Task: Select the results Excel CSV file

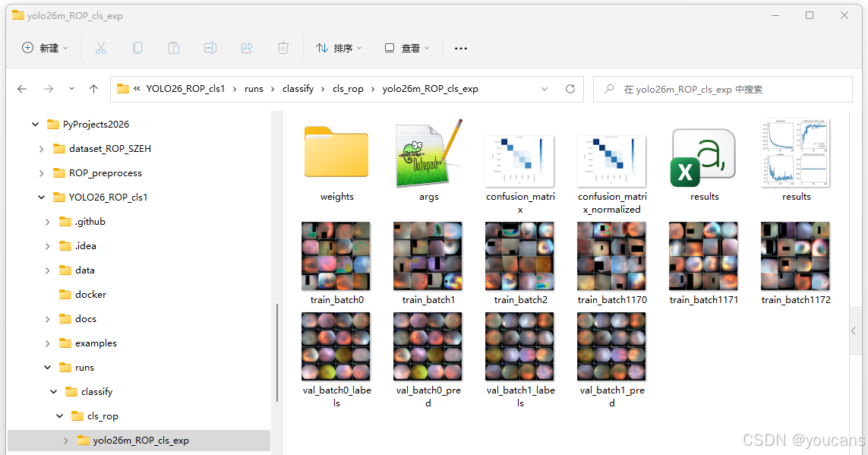Action: point(704,158)
